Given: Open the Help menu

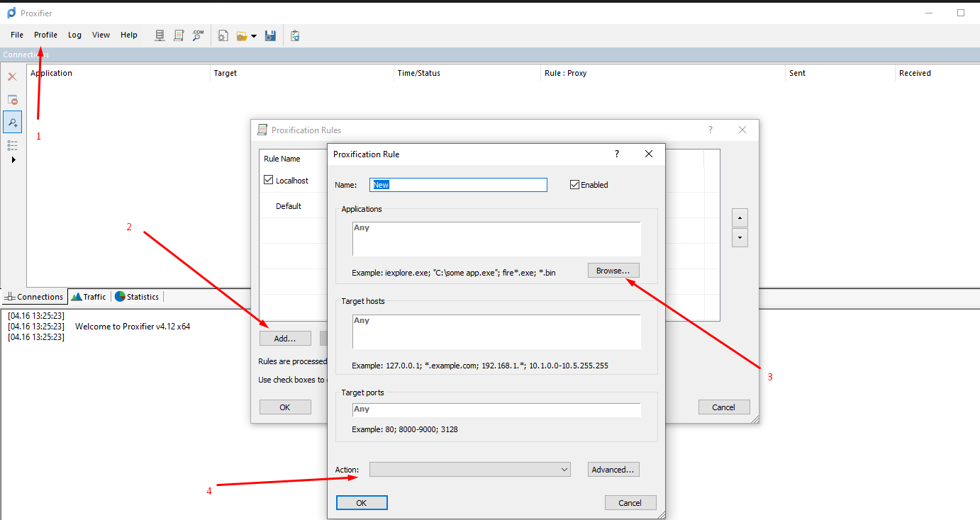Looking at the screenshot, I should [129, 35].
